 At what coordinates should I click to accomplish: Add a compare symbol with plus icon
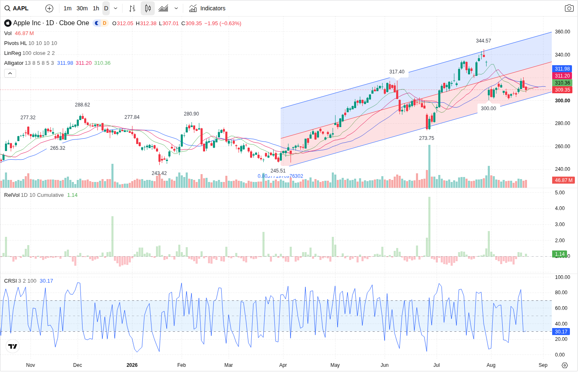click(x=49, y=8)
